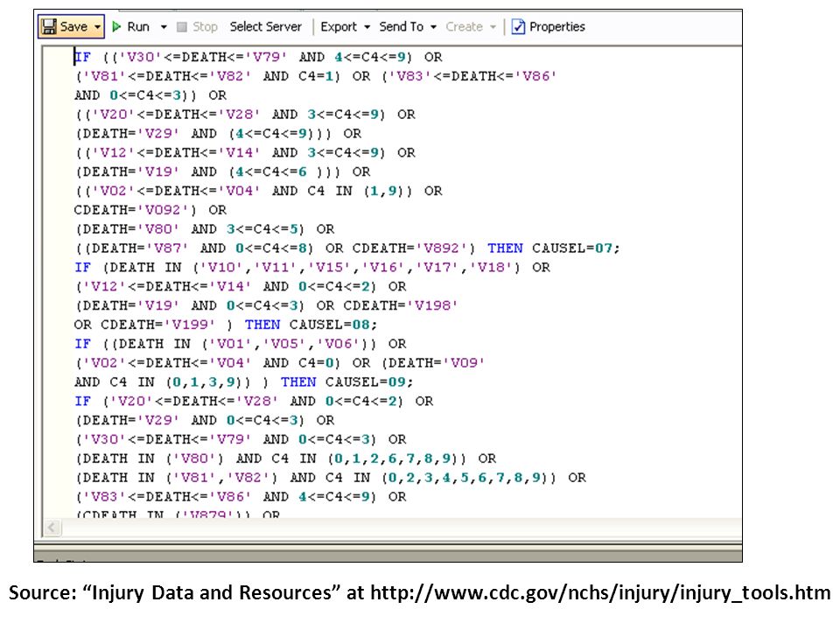
Task: Click THEN keyword before CAUSEL=07
Action: pyautogui.click(x=505, y=248)
